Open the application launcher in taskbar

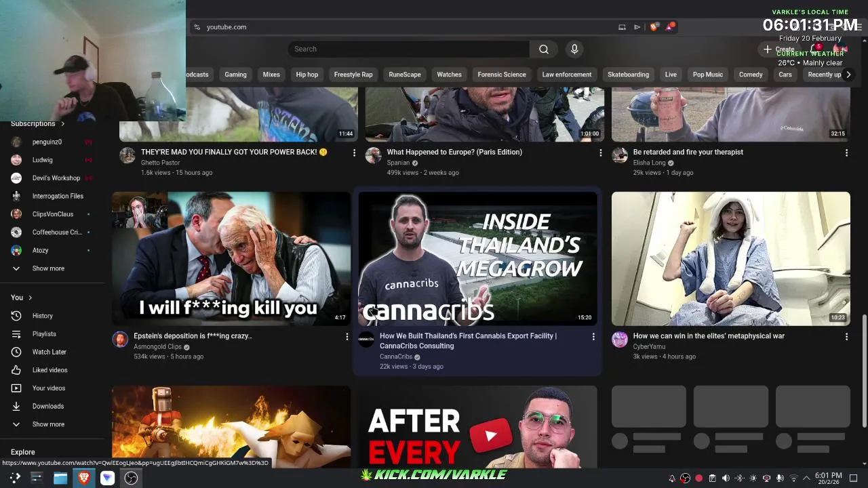point(14,478)
